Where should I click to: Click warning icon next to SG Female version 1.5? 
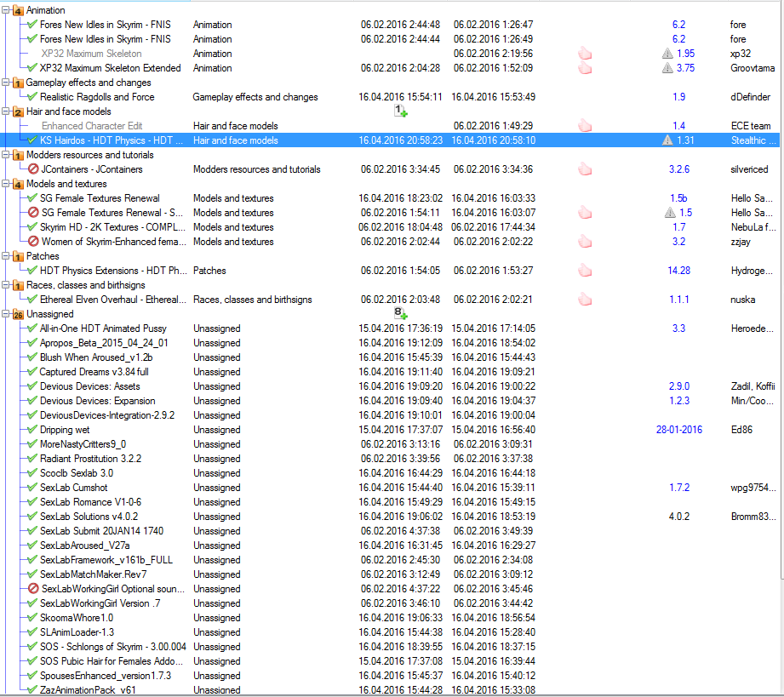(670, 213)
